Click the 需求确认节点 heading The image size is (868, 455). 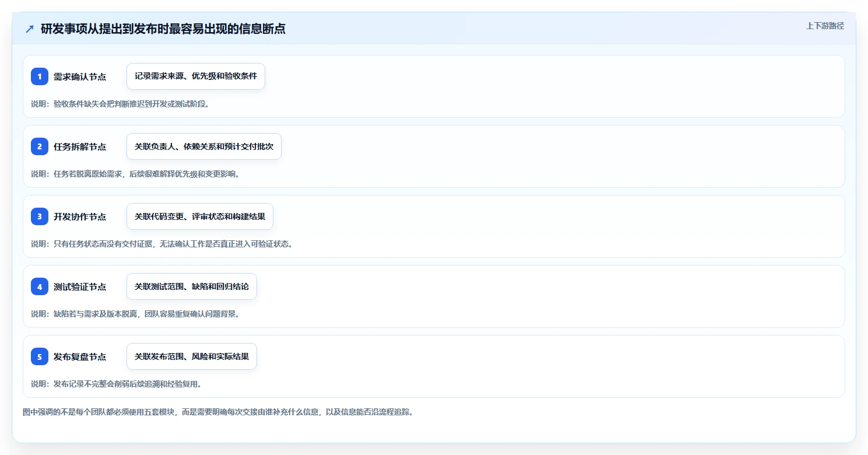click(80, 76)
